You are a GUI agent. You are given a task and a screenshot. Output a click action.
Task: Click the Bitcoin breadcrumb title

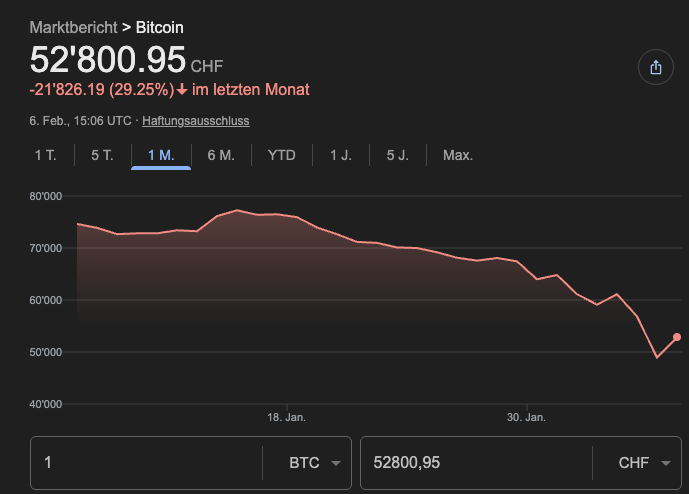point(160,27)
